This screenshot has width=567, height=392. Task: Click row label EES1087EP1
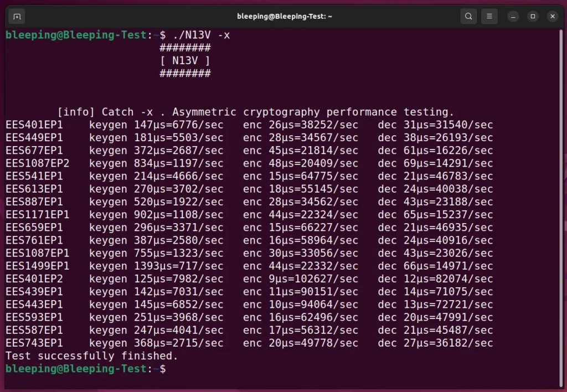(x=37, y=253)
